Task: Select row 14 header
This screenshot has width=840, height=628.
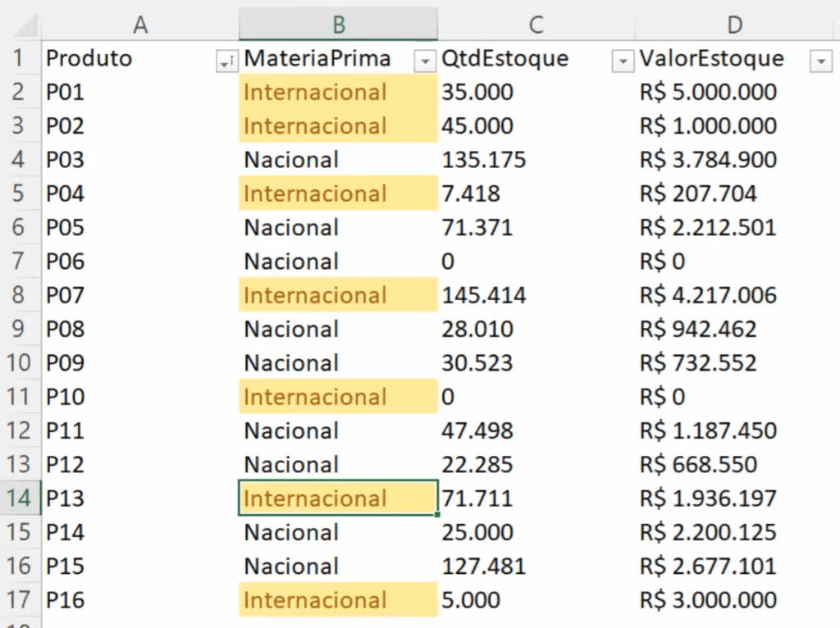Action: [20, 498]
